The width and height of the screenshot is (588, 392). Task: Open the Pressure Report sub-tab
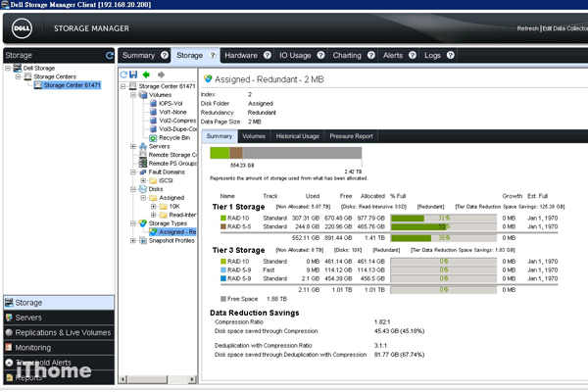(352, 136)
